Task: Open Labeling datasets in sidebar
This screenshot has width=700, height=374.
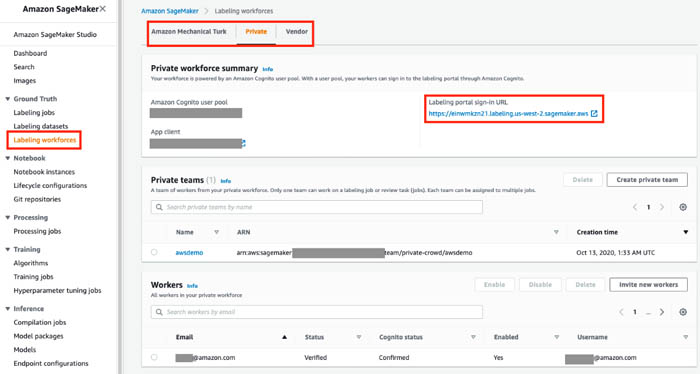Action: coord(41,126)
